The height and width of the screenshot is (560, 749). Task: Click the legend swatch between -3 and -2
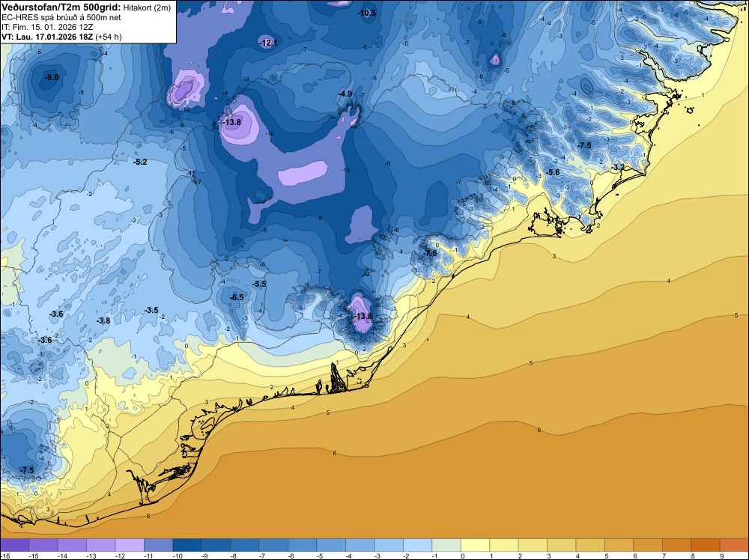pos(389,545)
